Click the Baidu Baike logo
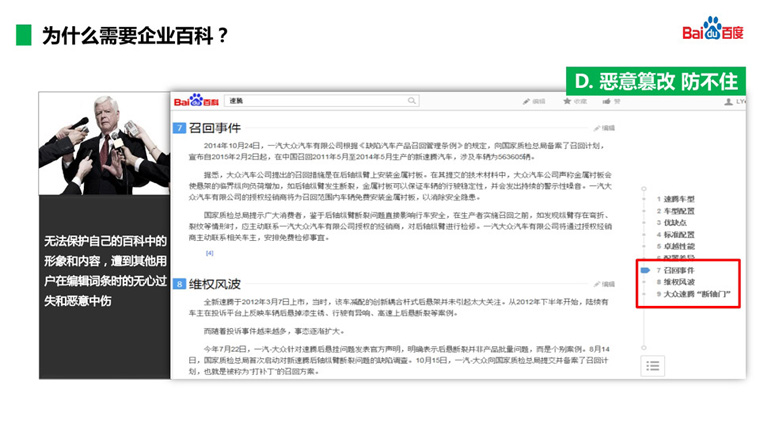 (x=196, y=100)
